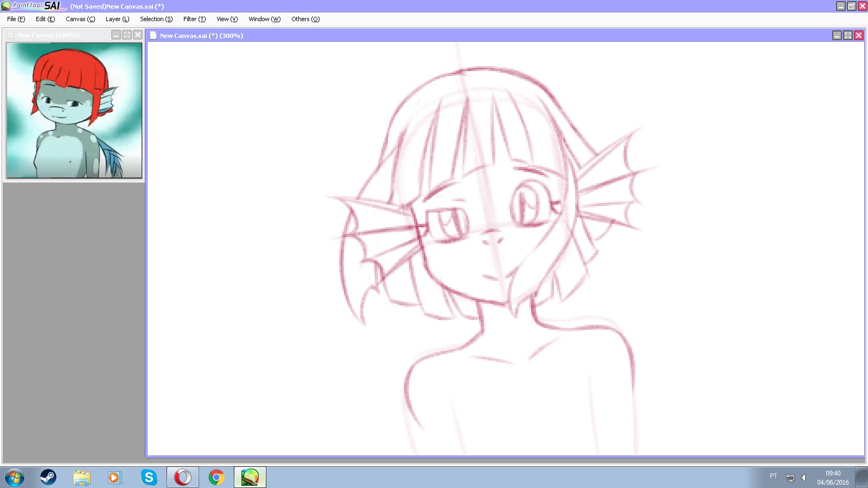
Task: Open the Layer menu
Action: pos(117,19)
